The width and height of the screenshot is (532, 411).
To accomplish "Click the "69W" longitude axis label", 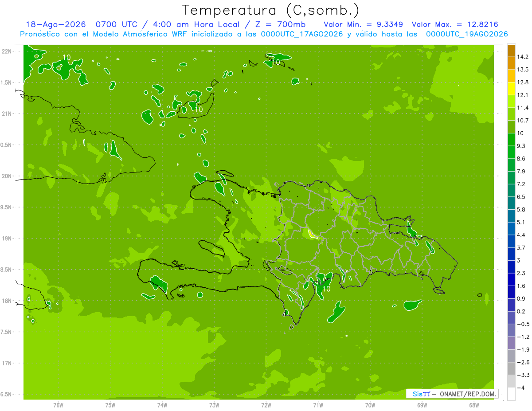I will pos(422,405).
